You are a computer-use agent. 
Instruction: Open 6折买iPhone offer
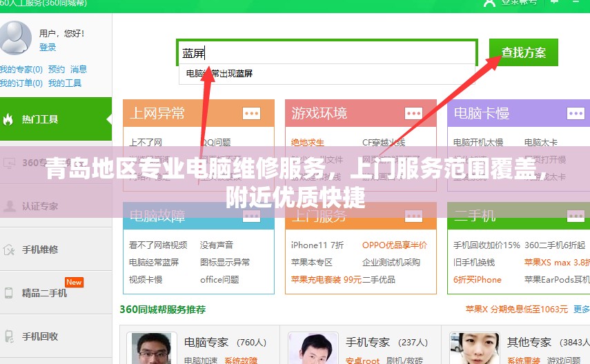(x=477, y=280)
